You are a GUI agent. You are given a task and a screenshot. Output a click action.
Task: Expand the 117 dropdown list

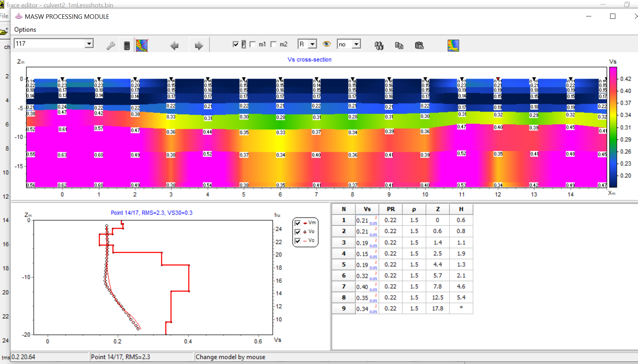pyautogui.click(x=89, y=44)
